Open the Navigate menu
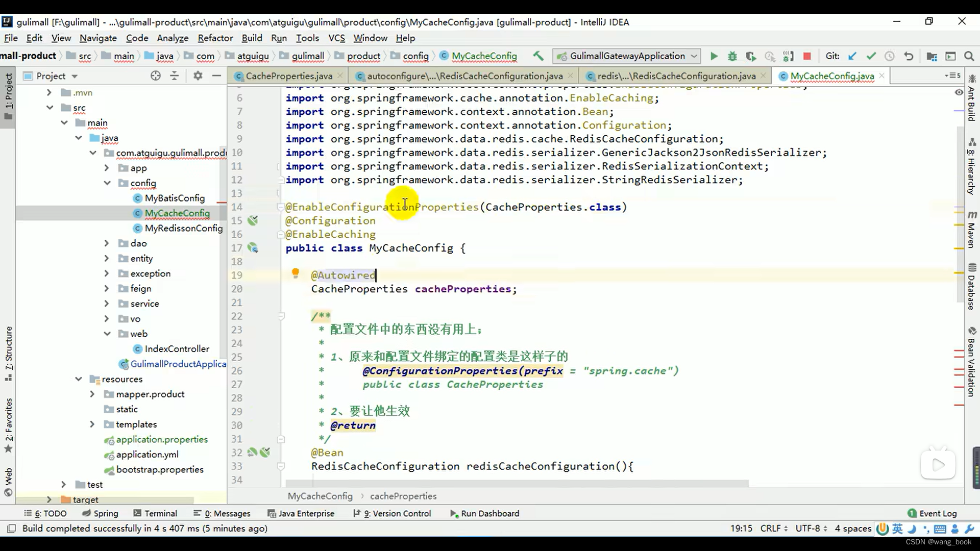 [98, 38]
